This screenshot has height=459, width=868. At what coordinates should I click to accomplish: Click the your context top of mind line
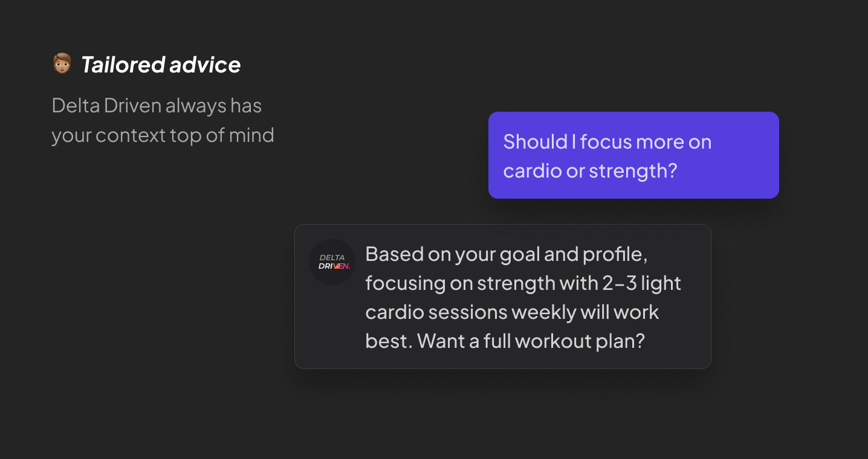[163, 135]
